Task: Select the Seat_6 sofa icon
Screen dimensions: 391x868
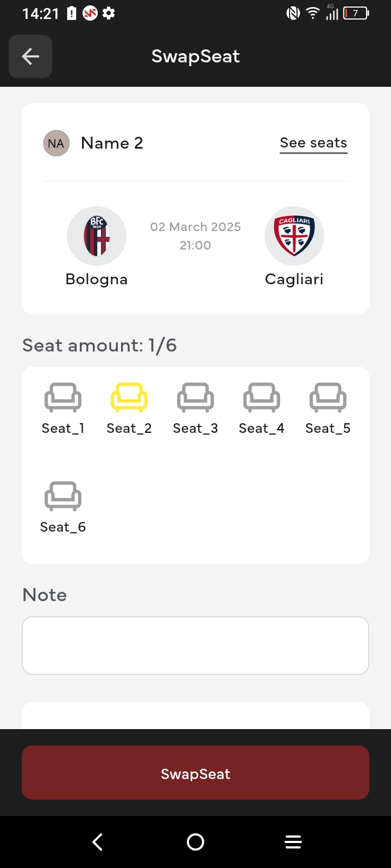Action: click(x=63, y=497)
